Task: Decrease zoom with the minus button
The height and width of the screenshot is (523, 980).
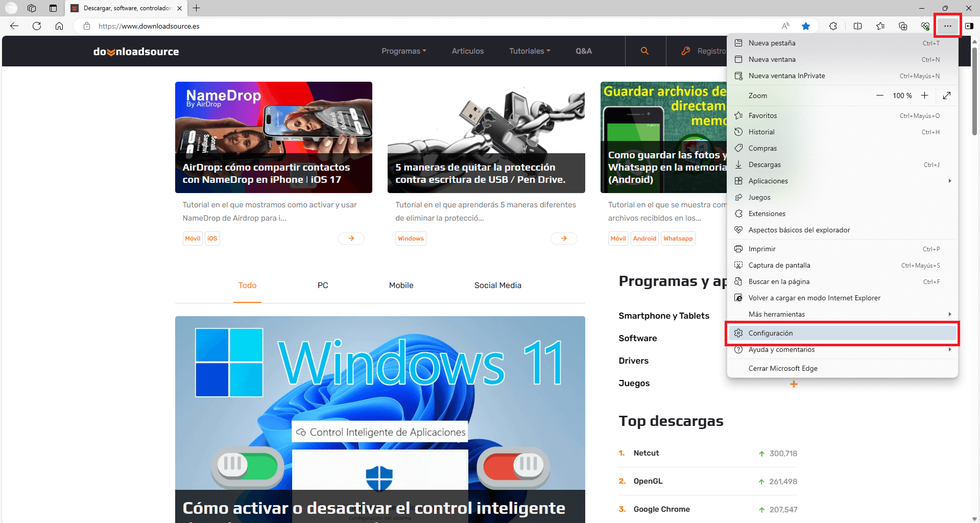Action: (880, 96)
